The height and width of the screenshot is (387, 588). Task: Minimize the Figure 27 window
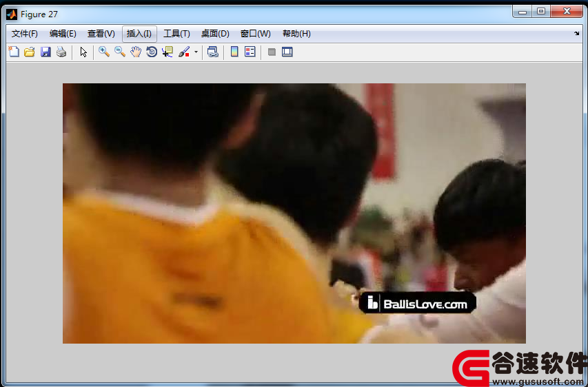pos(523,12)
